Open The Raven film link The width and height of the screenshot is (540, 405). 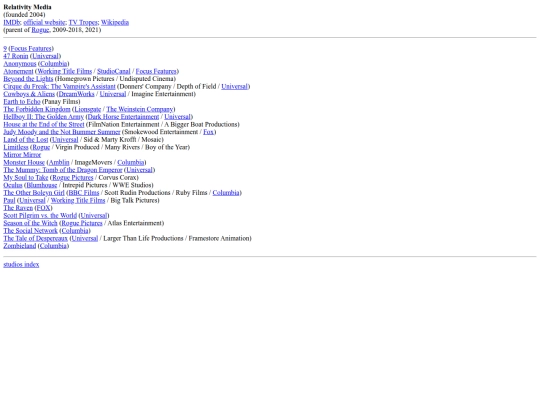(x=18, y=208)
